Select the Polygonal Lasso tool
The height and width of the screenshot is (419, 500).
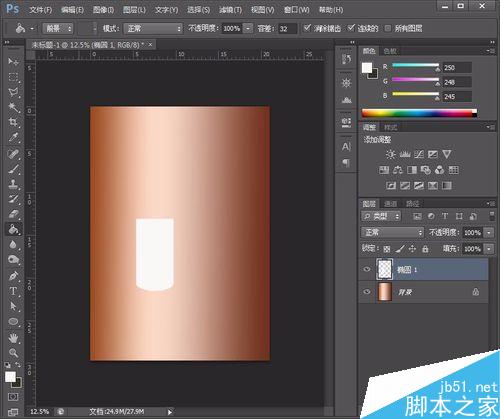(x=13, y=92)
